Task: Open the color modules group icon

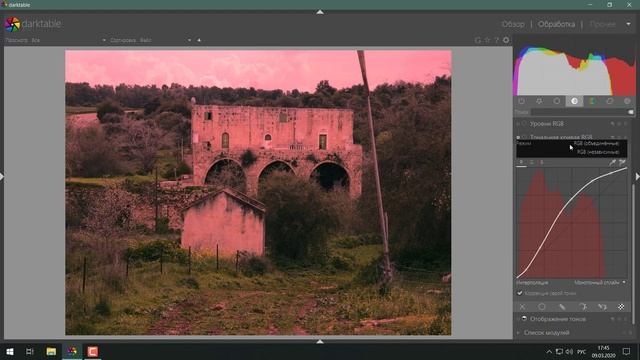Action: pyautogui.click(x=592, y=101)
